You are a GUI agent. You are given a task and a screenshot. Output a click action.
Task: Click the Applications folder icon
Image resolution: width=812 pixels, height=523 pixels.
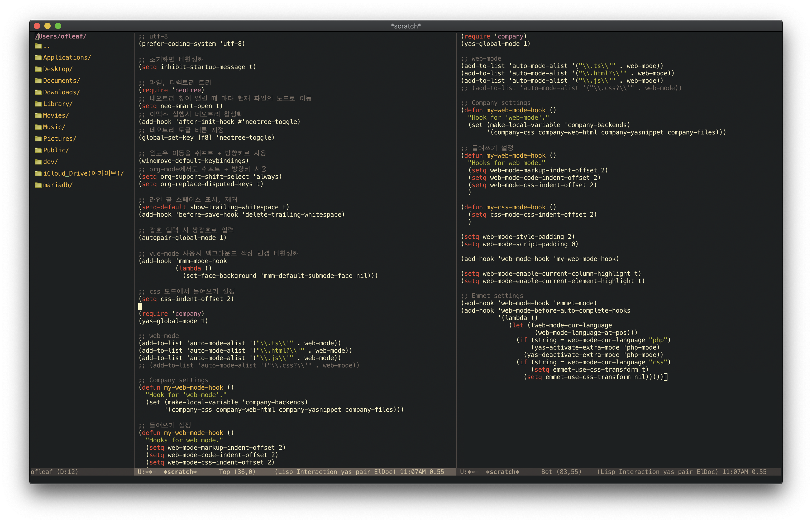coord(38,58)
